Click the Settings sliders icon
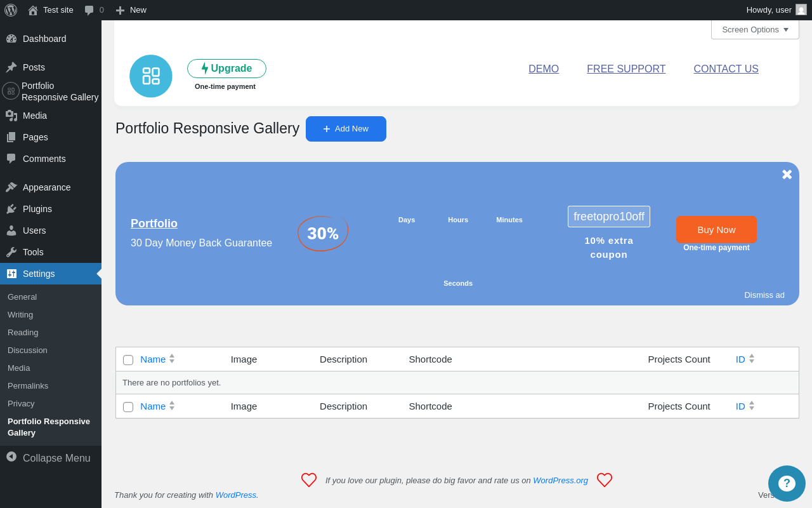812x508 pixels. tap(11, 274)
